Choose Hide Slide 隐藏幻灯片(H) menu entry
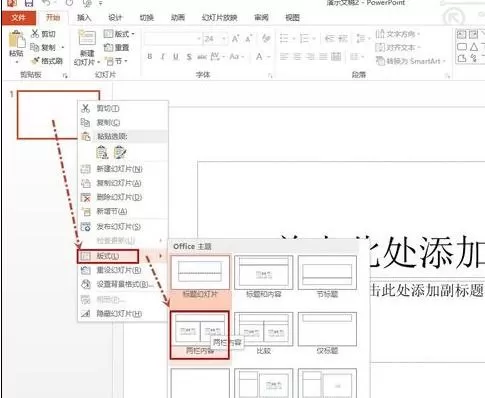 (x=122, y=314)
